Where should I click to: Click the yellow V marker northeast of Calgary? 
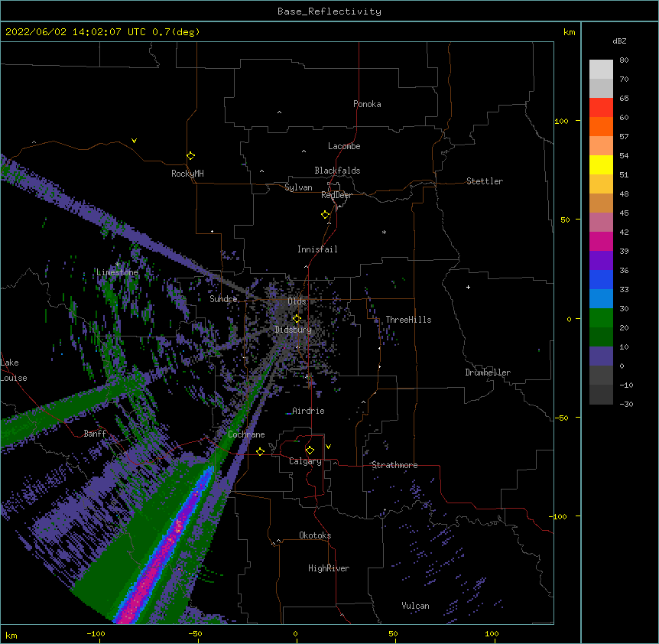tap(328, 447)
